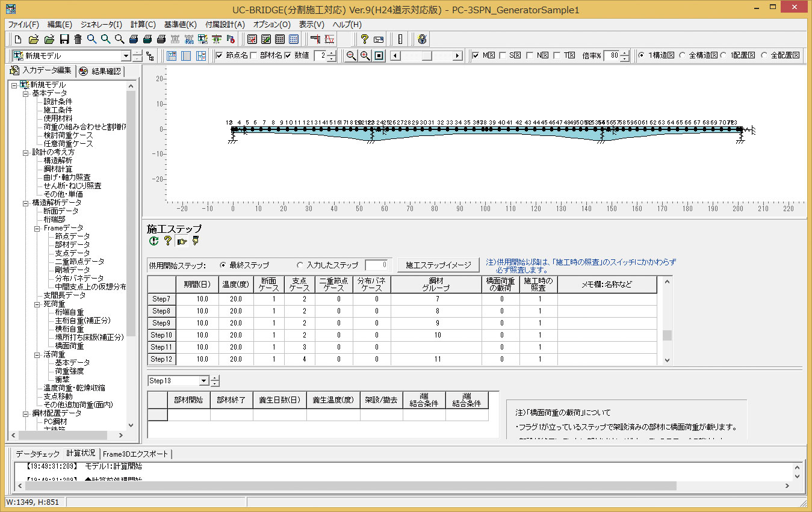Click the pointing hand icon under 施工ステップ

[x=181, y=241]
